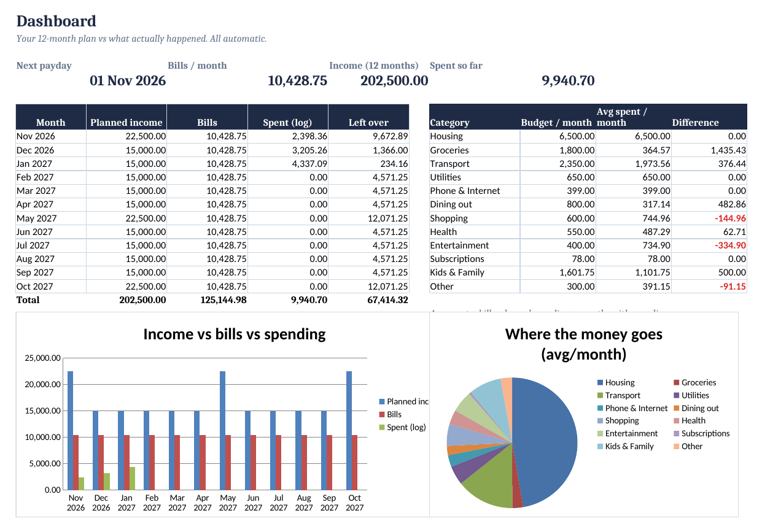
Task: Select the May 2027 planned income cell
Action: [x=126, y=218]
